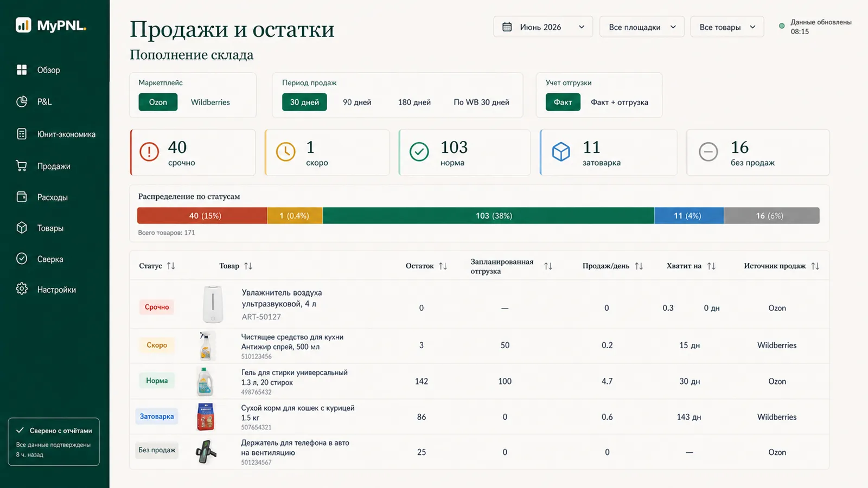Click the Продажи cart icon
This screenshot has width=868, height=488.
(22, 166)
